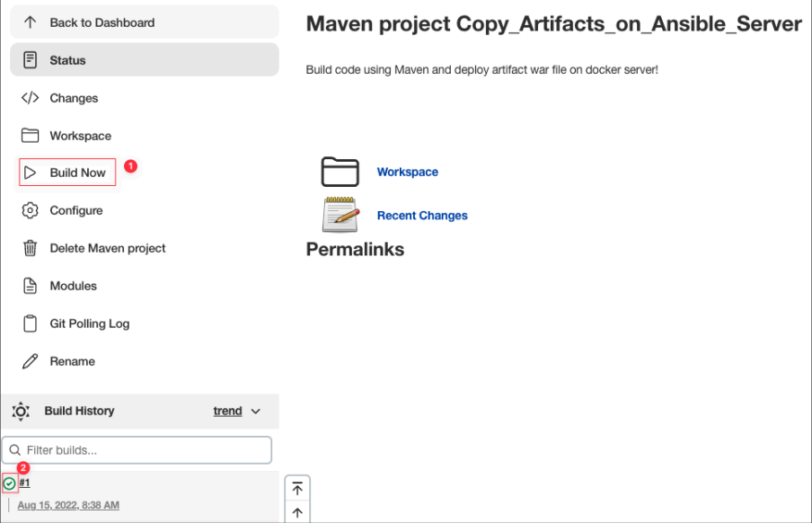Open build #1 link
Viewport: 812px width, 523px height.
[24, 483]
